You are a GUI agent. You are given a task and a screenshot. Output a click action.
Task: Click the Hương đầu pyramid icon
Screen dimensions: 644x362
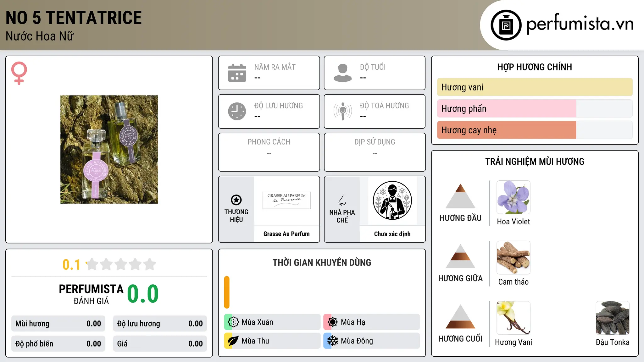(460, 196)
